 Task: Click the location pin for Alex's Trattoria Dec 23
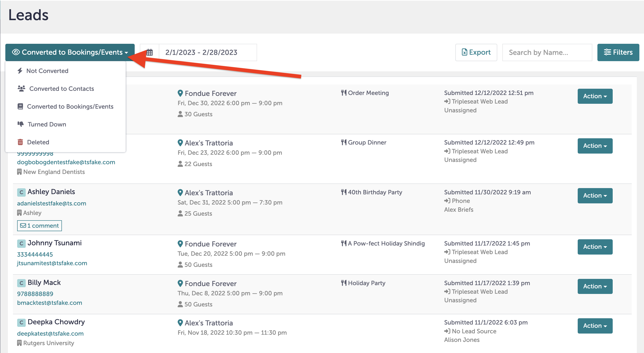point(180,143)
